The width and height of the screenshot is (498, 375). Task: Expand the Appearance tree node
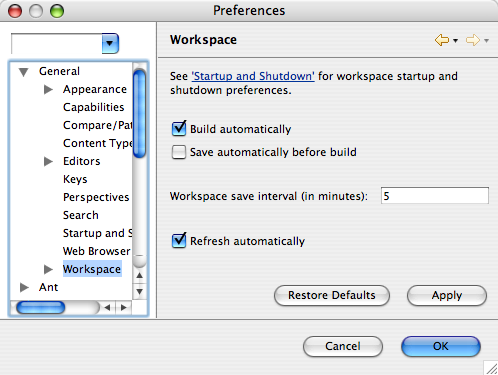pyautogui.click(x=48, y=89)
